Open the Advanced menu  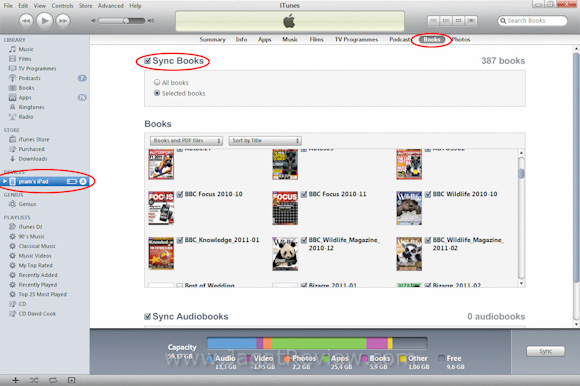coord(110,6)
